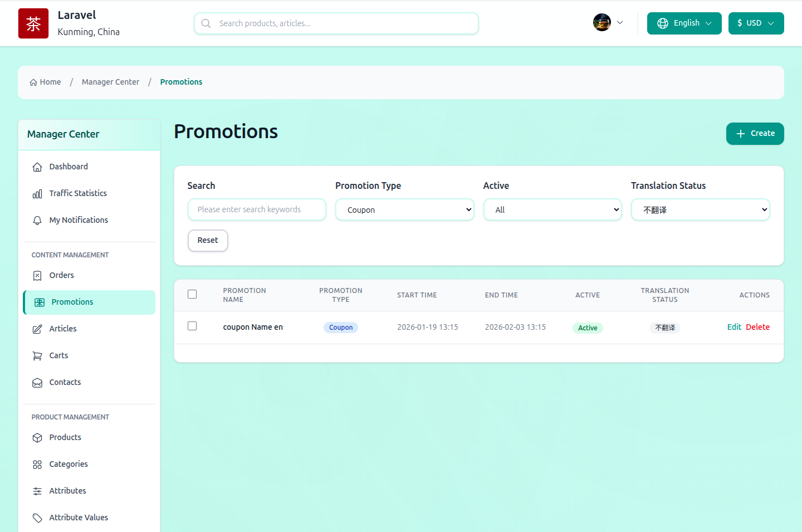Click the search keywords input field
802x532 pixels.
click(x=257, y=209)
